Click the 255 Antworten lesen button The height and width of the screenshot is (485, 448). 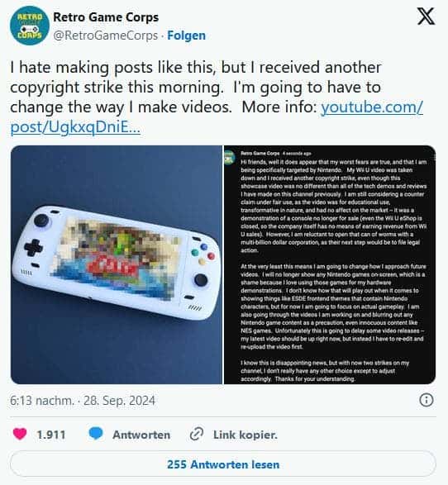223,464
